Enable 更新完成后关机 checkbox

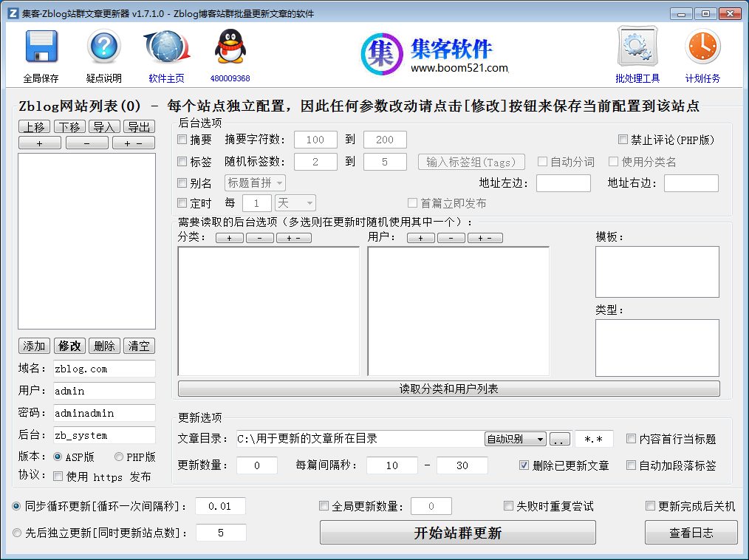[650, 506]
